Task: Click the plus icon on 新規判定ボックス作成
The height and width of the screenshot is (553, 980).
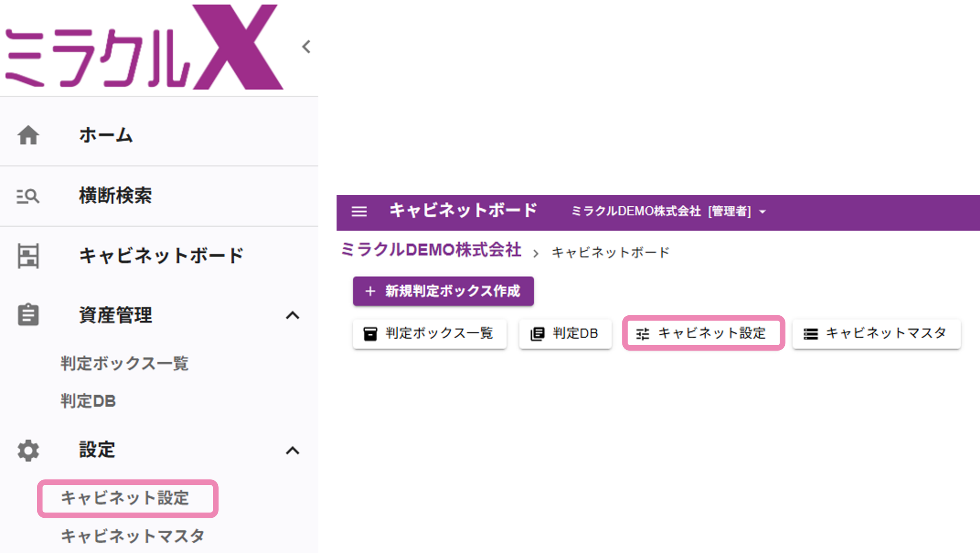Action: (x=370, y=291)
